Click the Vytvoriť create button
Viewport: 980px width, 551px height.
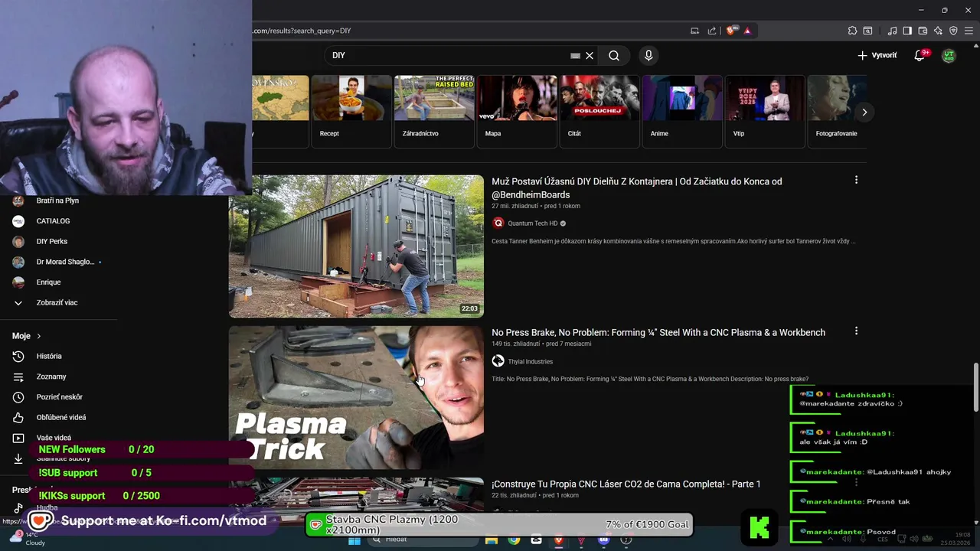pos(877,55)
